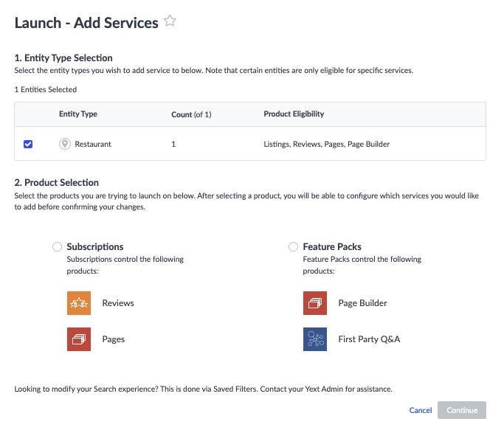Click the Cancel link
Viewport: 504px width, 430px height.
point(421,410)
